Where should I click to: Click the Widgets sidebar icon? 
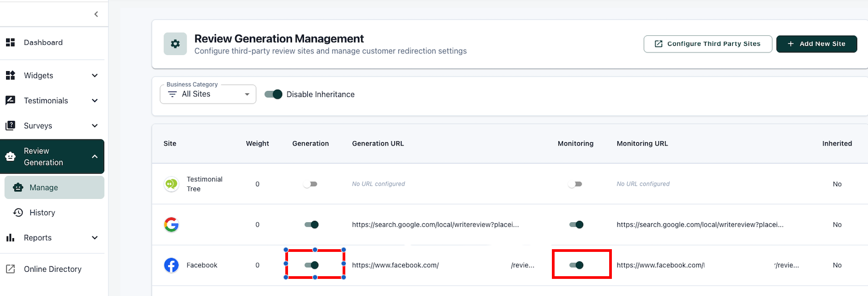[x=10, y=76]
